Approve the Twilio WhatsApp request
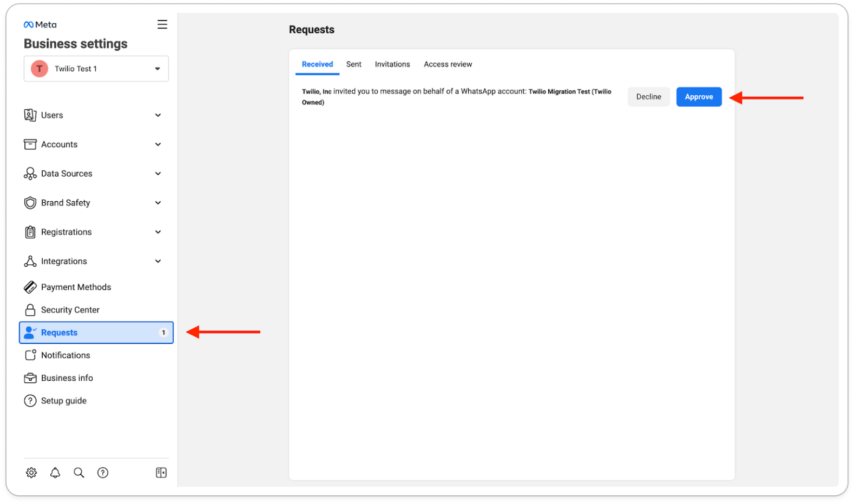This screenshot has height=504, width=854. coord(699,97)
